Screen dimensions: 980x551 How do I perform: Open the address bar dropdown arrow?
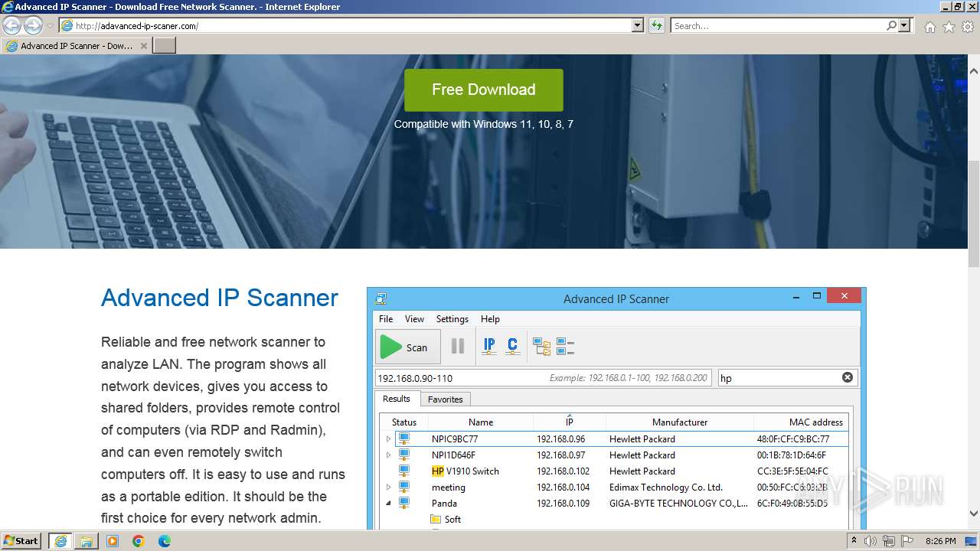click(638, 26)
